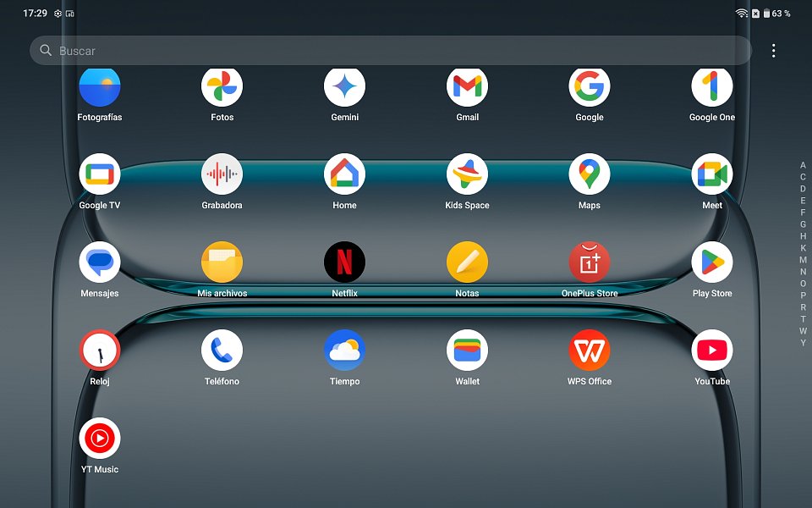Jump to letter F in index
Viewport: 812px width, 508px height.
(x=803, y=213)
